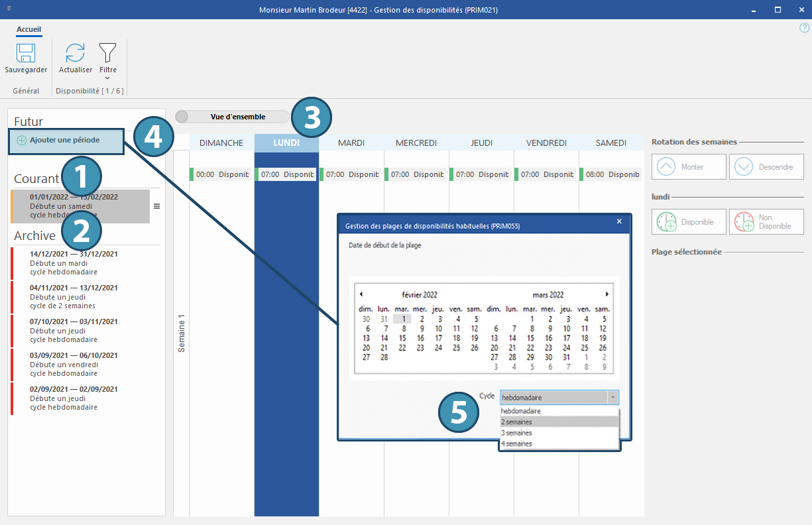Close the PRIM055 dialog
This screenshot has width=812, height=525.
point(619,221)
